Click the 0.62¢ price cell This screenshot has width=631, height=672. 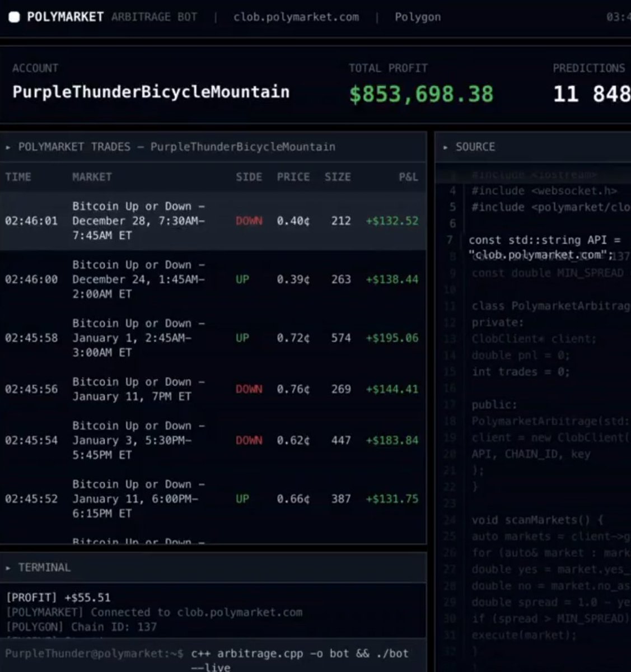click(293, 441)
